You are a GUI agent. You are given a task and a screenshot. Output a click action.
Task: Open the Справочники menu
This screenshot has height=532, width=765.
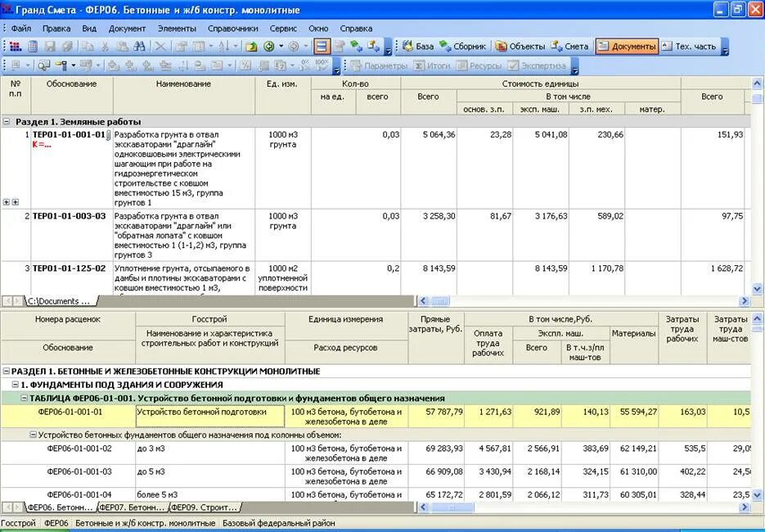tap(232, 29)
